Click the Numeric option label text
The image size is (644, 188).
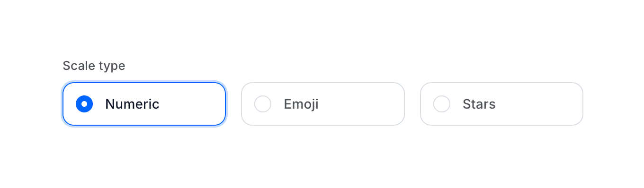click(x=132, y=104)
